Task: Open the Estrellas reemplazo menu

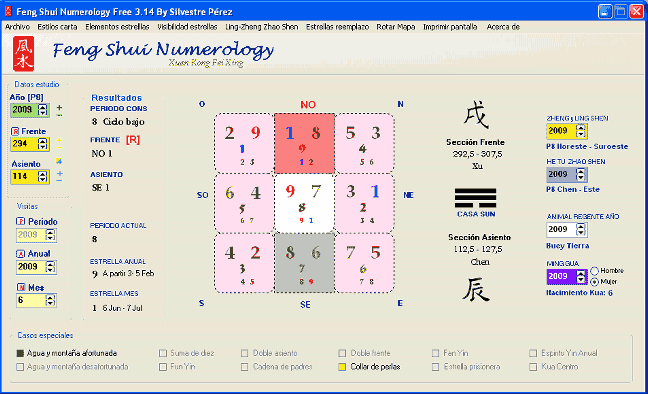Action: coord(337,27)
